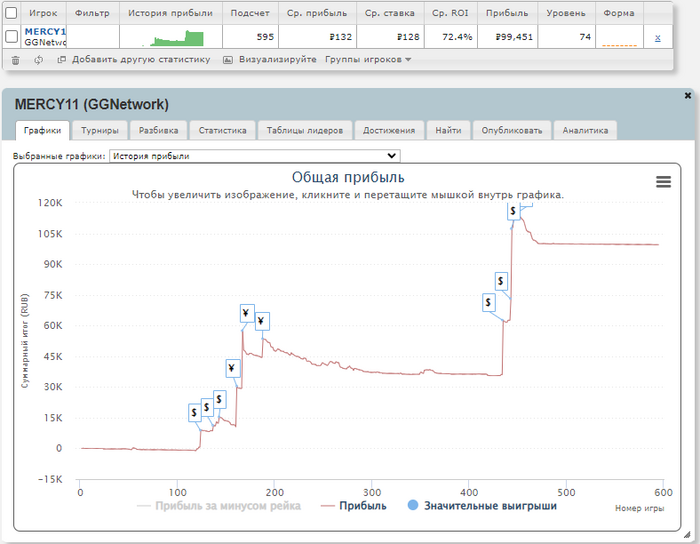The width and height of the screenshot is (700, 544).
Task: Toggle the Прибыль legend series
Action: coord(354,506)
